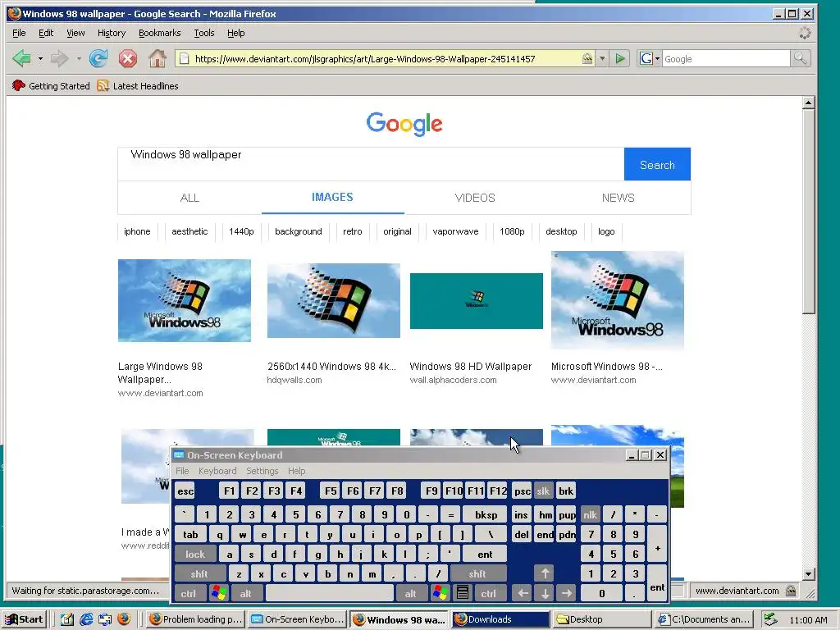Click the page scrollbar up arrow
This screenshot has width=840, height=630.
pyautogui.click(x=809, y=103)
